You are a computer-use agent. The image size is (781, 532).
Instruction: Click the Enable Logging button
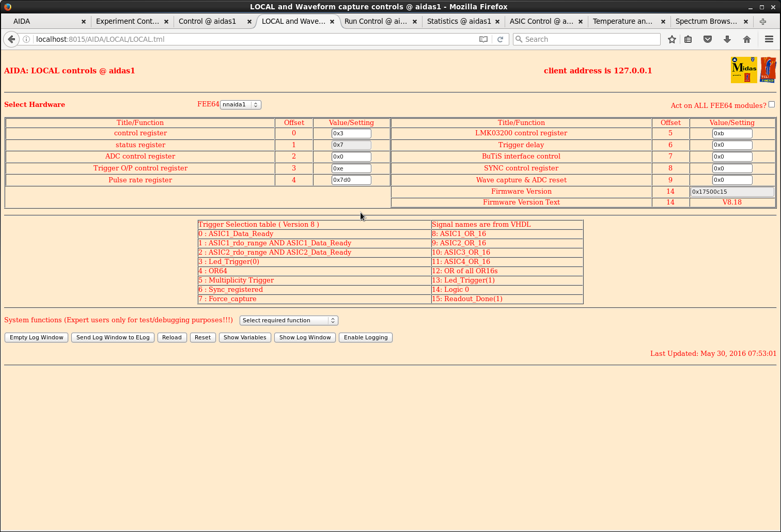coord(366,338)
